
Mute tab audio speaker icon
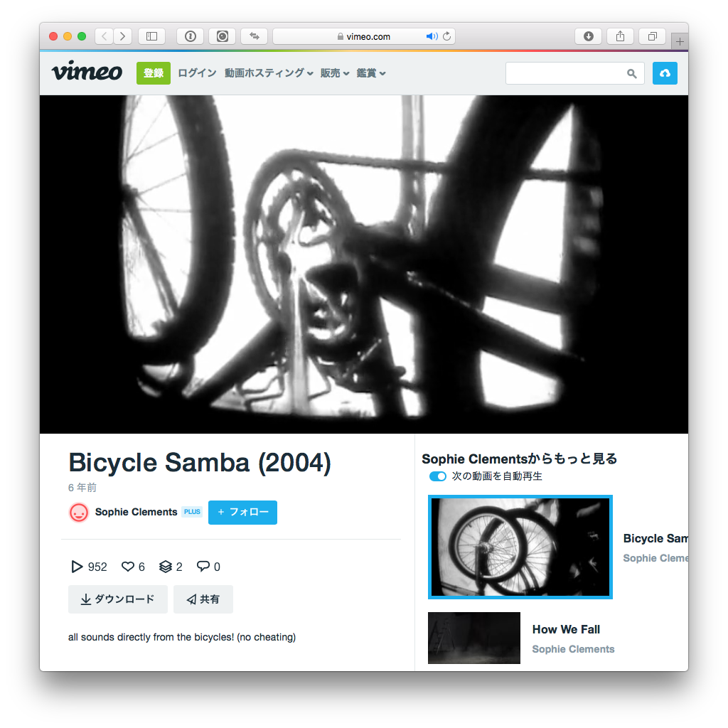pos(432,36)
